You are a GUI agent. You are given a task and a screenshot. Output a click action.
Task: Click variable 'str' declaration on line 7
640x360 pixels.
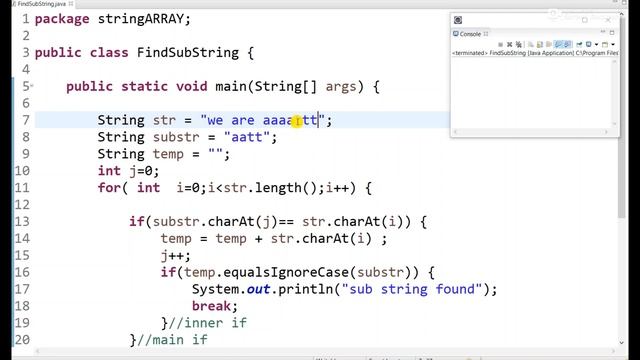point(164,120)
